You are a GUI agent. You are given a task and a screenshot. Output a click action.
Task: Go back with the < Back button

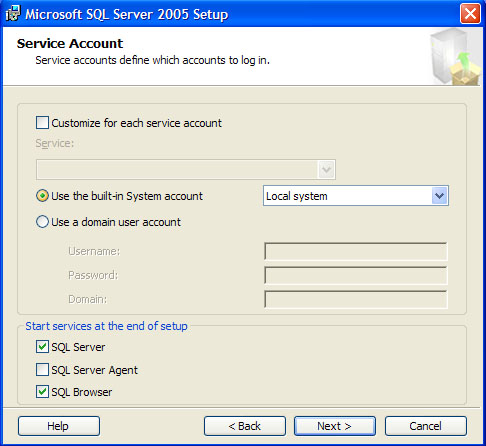[245, 426]
